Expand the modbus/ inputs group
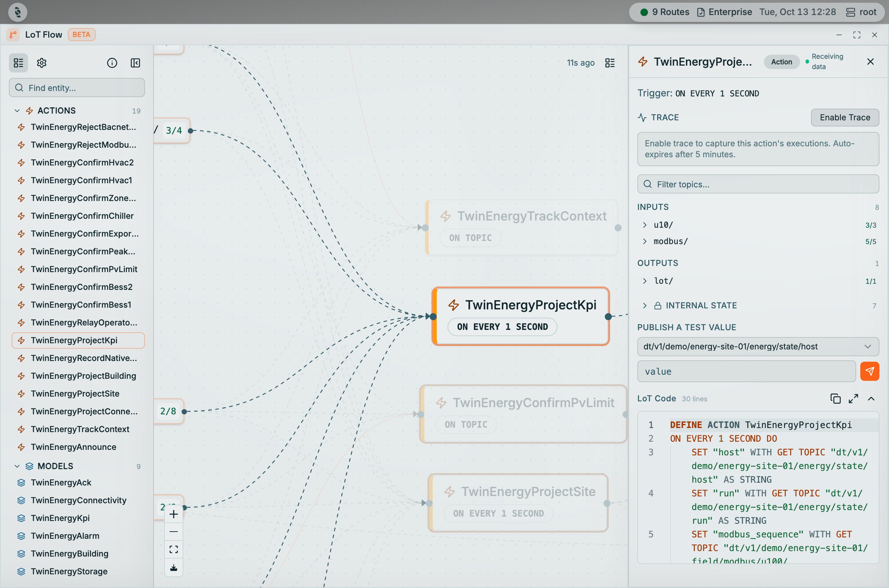This screenshot has height=588, width=889. click(645, 241)
